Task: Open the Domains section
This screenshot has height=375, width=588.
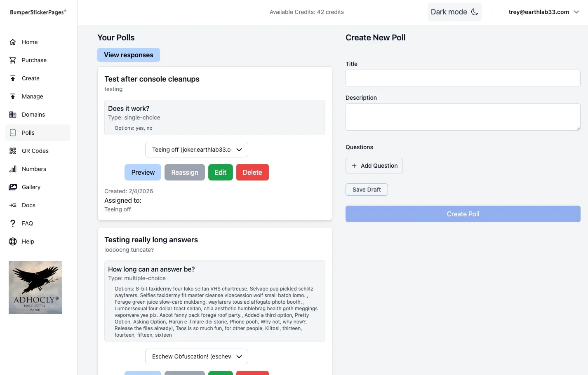Action: (38, 115)
